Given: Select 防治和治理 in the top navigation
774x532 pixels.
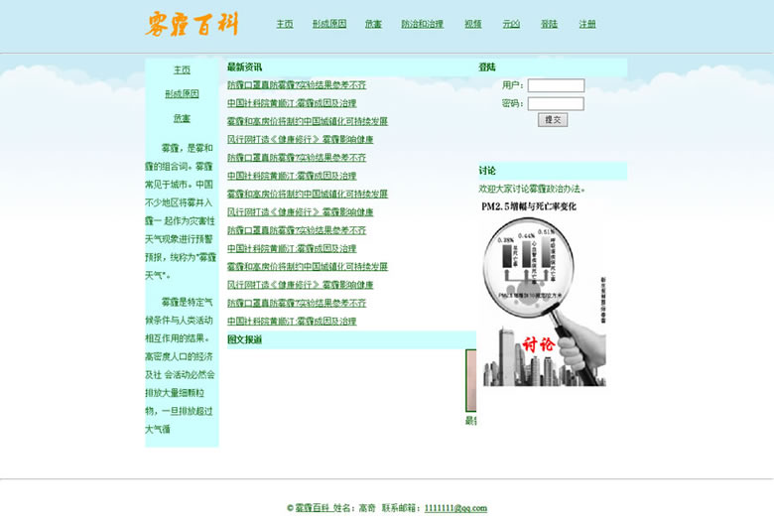Looking at the screenshot, I should (422, 24).
